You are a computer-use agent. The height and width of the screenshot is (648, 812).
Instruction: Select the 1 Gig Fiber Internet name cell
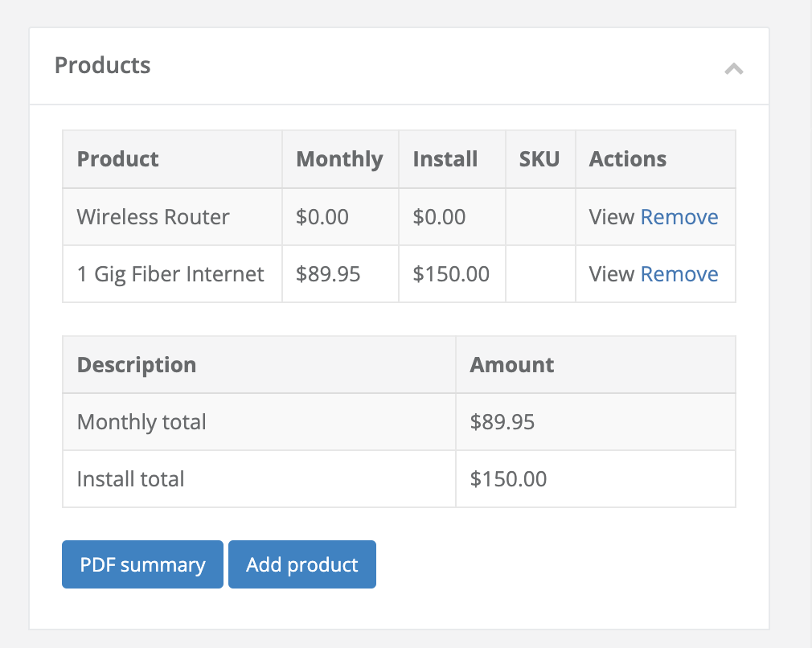click(x=170, y=274)
